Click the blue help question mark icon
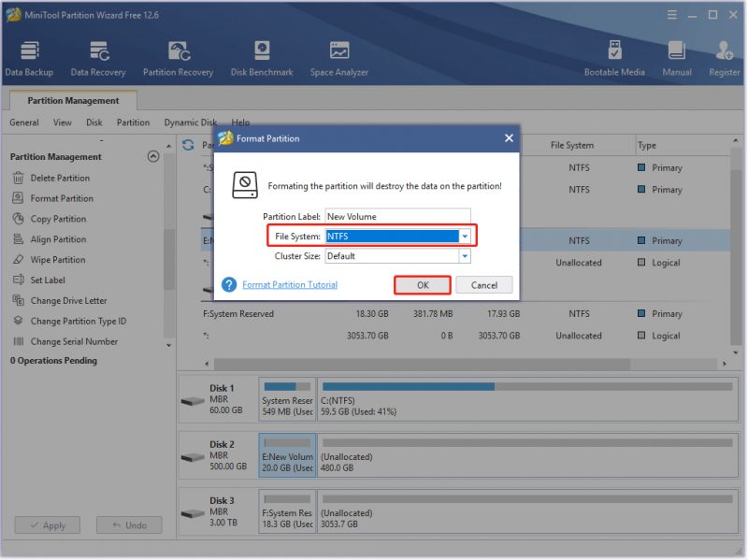The width and height of the screenshot is (748, 560). pos(229,285)
